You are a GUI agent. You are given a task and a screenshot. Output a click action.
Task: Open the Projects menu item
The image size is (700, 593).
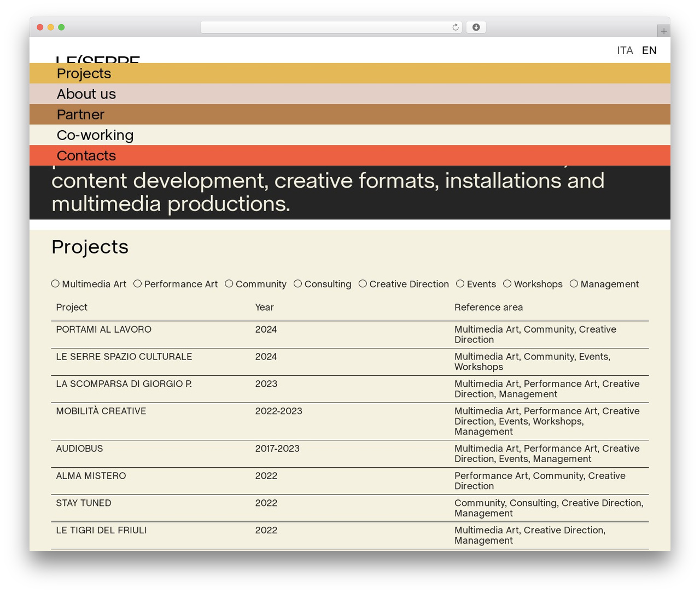[350, 73]
